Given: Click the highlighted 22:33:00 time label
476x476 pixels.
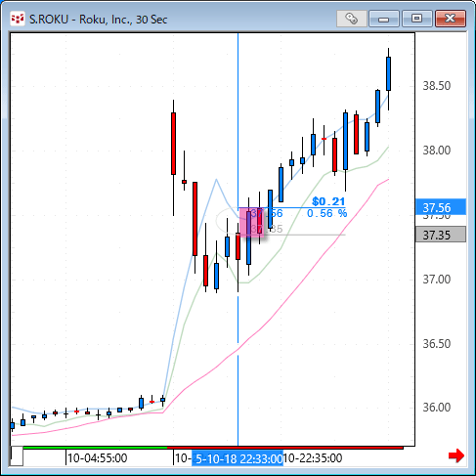Looking at the screenshot, I should 238,458.
